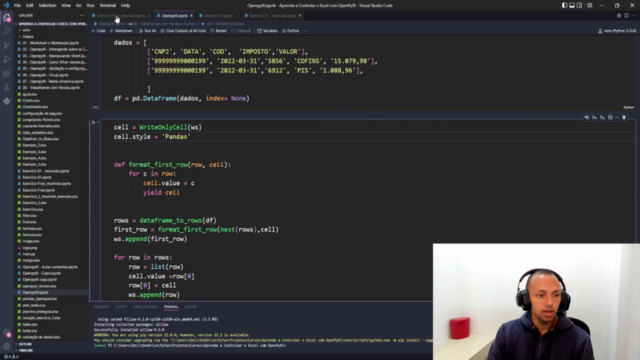Open the Selection menu

coord(47,5)
